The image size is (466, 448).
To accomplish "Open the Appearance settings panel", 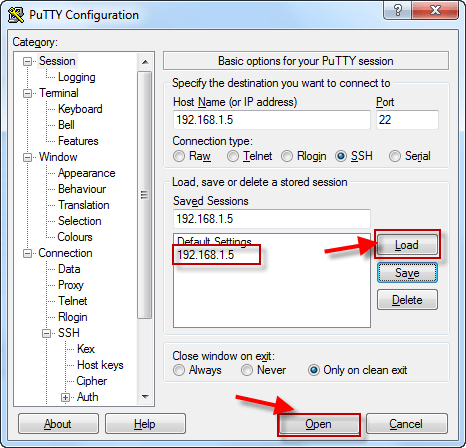I will point(86,173).
